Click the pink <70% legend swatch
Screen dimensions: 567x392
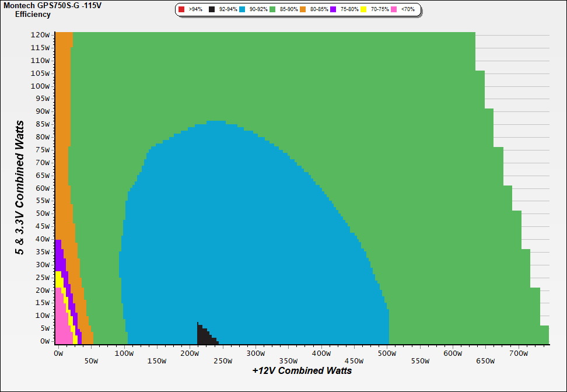pos(393,10)
